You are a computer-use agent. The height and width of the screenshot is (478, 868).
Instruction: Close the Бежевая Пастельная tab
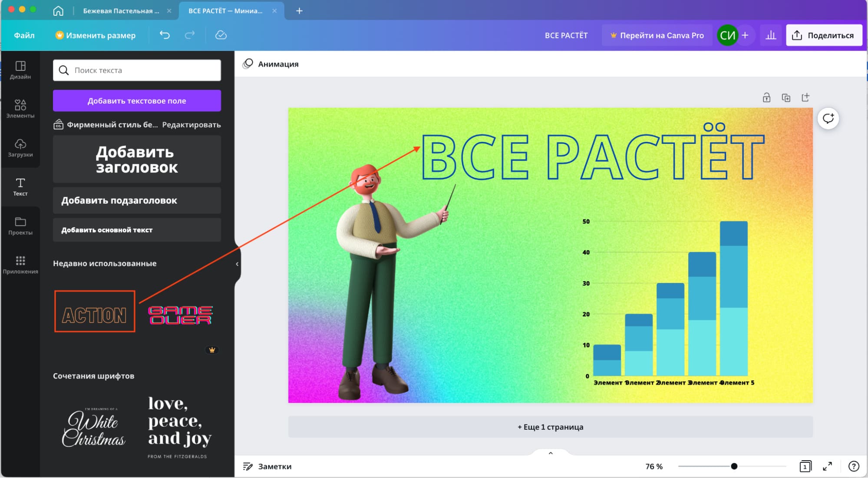(169, 11)
